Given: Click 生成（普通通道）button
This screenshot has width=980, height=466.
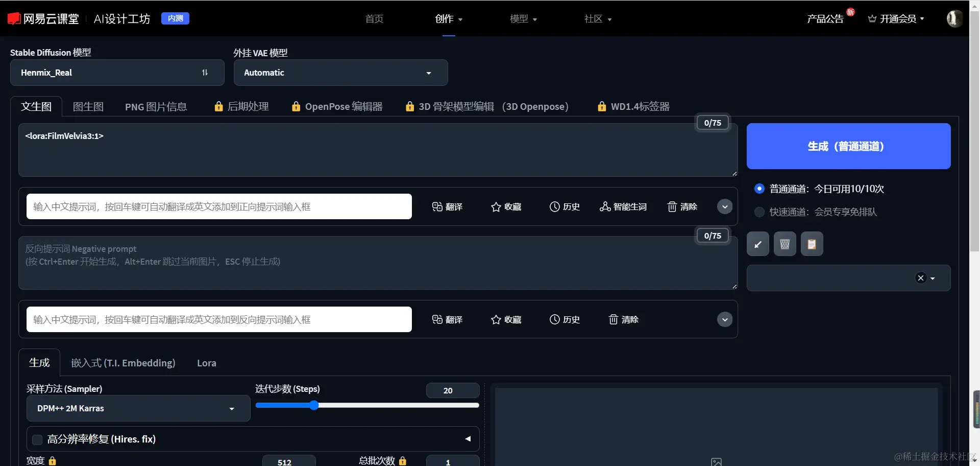Looking at the screenshot, I should [x=848, y=146].
